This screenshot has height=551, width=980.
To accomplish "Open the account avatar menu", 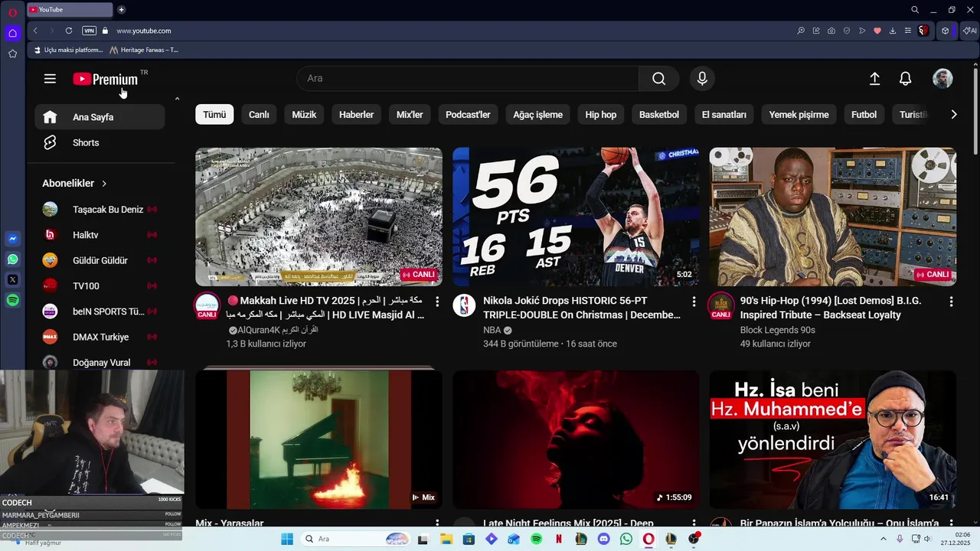I will click(x=942, y=78).
